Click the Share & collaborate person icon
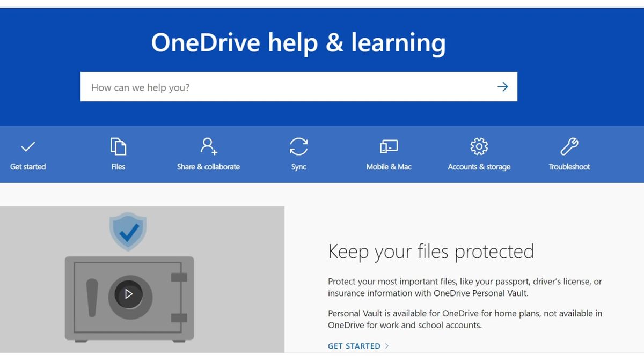 [208, 146]
